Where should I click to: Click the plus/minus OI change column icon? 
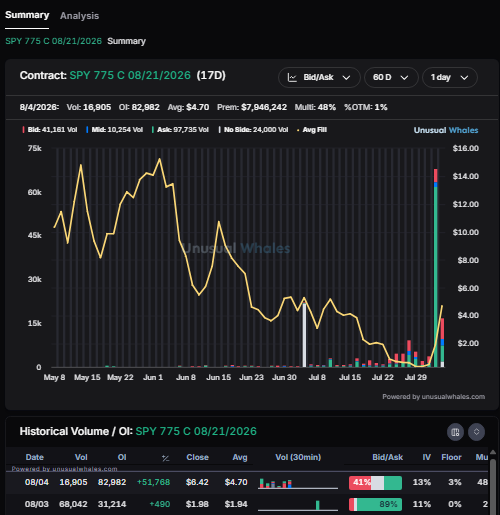click(x=165, y=458)
